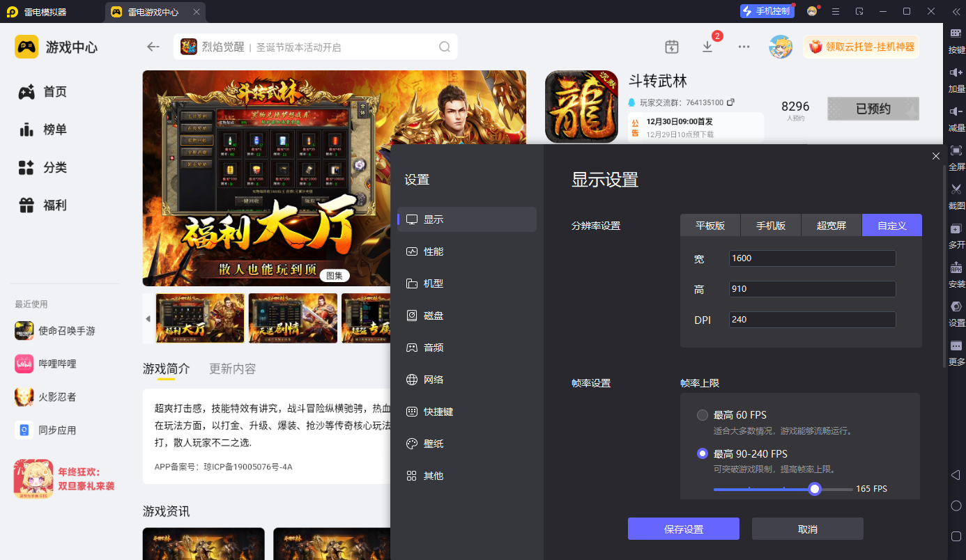Open the hamburger menu in the title bar
Viewport: 966px width, 560px height.
[x=836, y=11]
